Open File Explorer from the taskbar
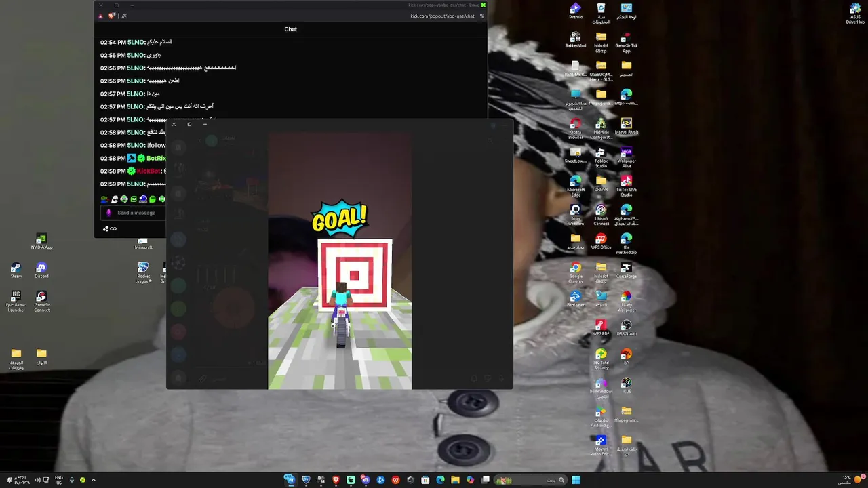868x488 pixels. coord(455,480)
